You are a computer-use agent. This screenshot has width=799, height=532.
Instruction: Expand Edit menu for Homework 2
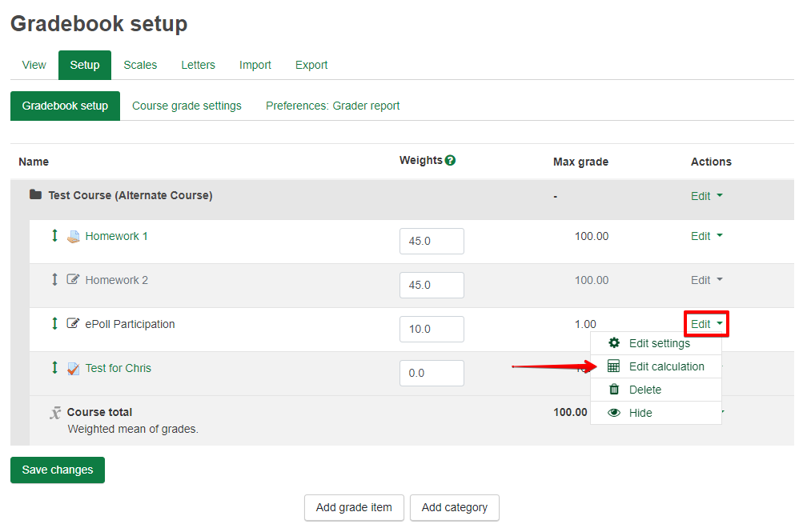point(706,280)
